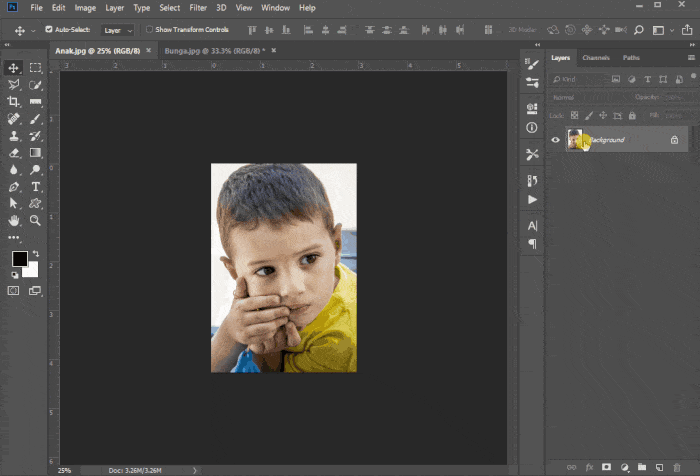Viewport: 700px width, 476px height.
Task: Select the History Brush tool
Action: pyautogui.click(x=35, y=136)
